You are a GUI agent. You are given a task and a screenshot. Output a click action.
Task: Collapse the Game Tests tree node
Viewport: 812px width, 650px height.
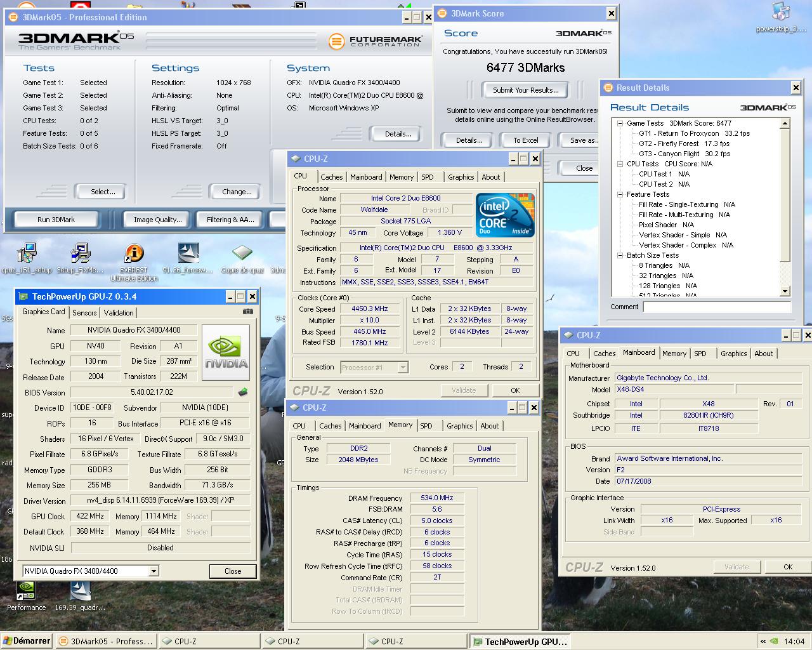[x=620, y=123]
